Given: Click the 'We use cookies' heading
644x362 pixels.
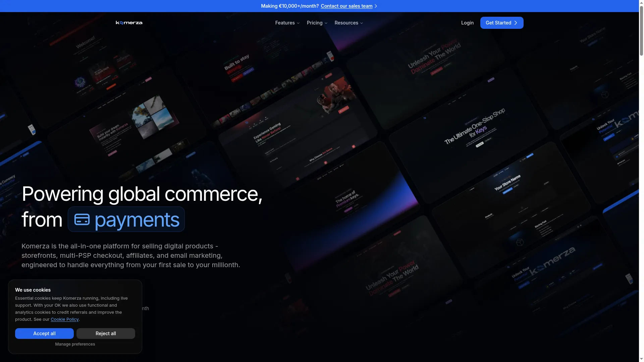Looking at the screenshot, I should 33,290.
